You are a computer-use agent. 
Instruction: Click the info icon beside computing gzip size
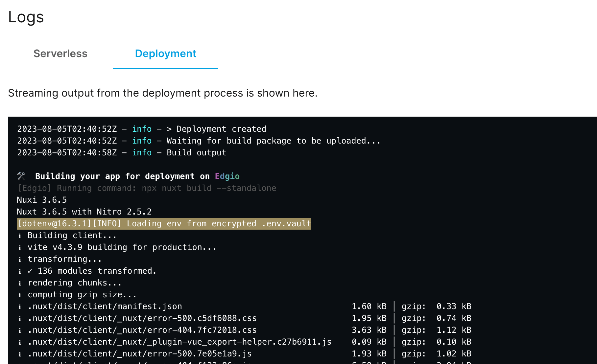click(x=20, y=295)
